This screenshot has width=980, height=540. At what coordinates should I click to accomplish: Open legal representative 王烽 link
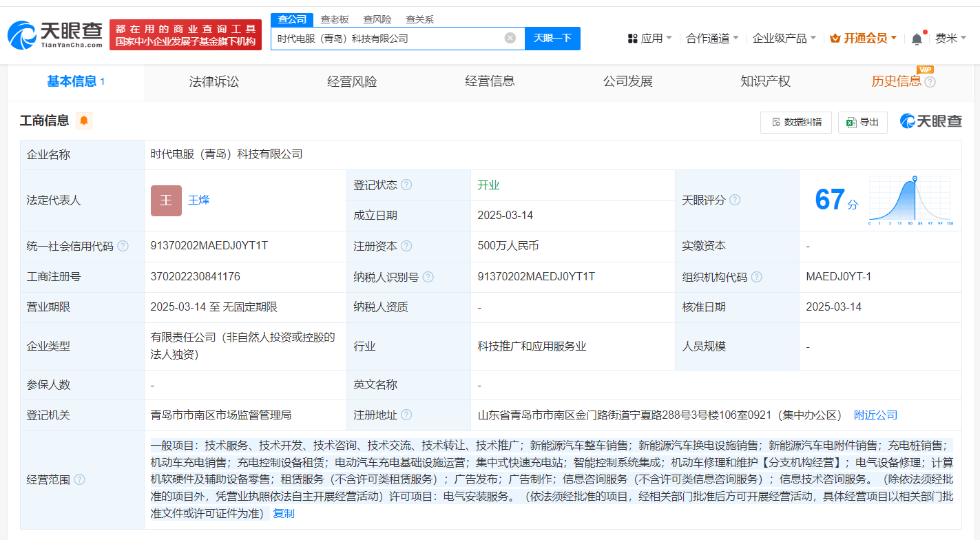tap(199, 200)
